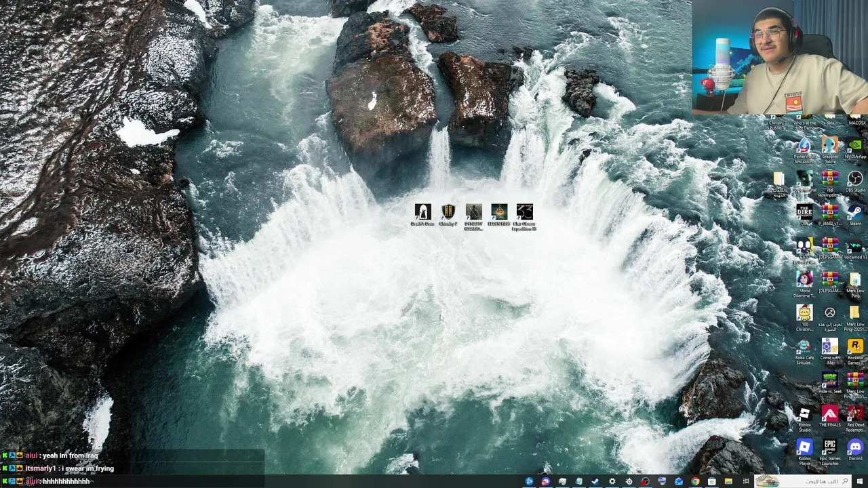868x488 pixels.
Task: Click the taskbar search box
Action: pyautogui.click(x=802, y=481)
